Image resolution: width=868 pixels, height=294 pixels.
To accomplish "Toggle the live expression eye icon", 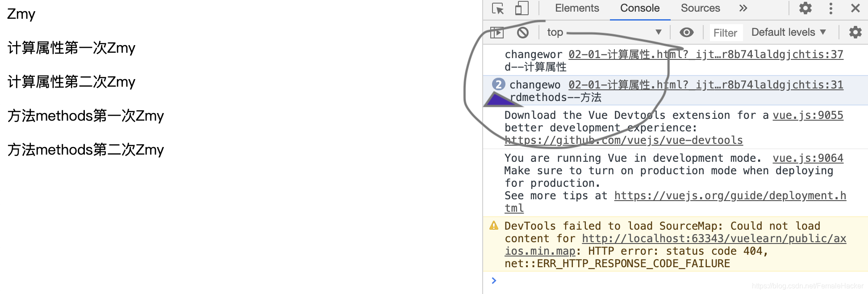I will click(687, 32).
